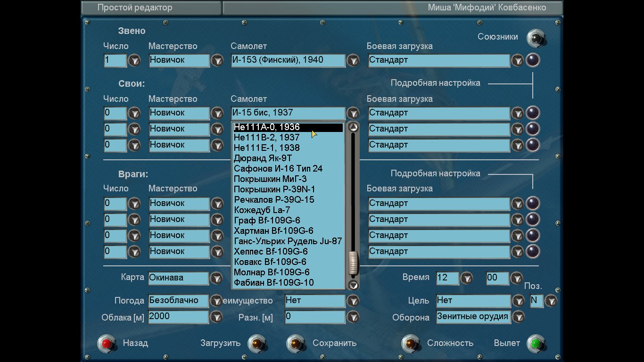Open detailed setup button in the Звено row
Screen dimensions: 644x362
click(x=533, y=60)
